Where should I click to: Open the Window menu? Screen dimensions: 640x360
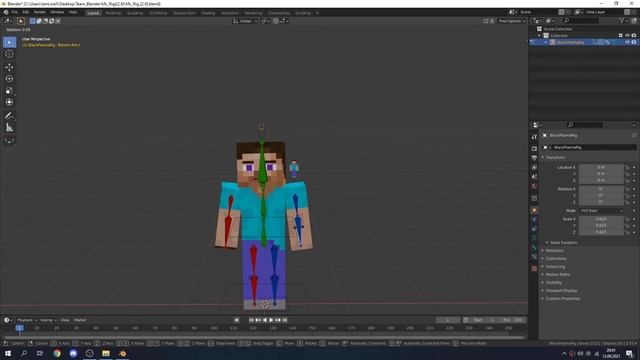[x=57, y=12]
